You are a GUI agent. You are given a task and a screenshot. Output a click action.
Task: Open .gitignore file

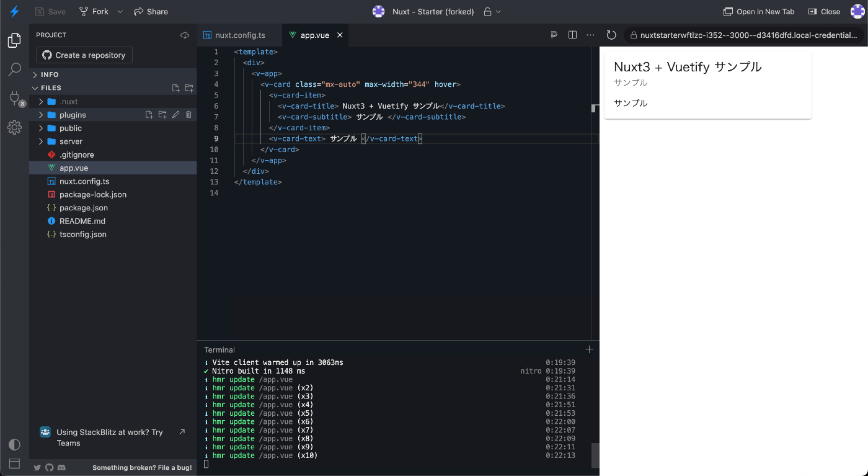coord(113,155)
